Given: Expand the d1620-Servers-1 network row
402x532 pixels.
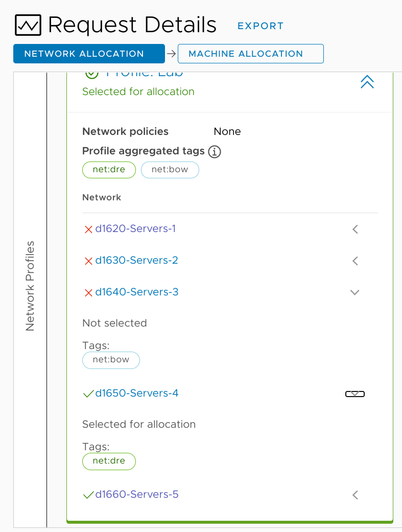Looking at the screenshot, I should 355,229.
